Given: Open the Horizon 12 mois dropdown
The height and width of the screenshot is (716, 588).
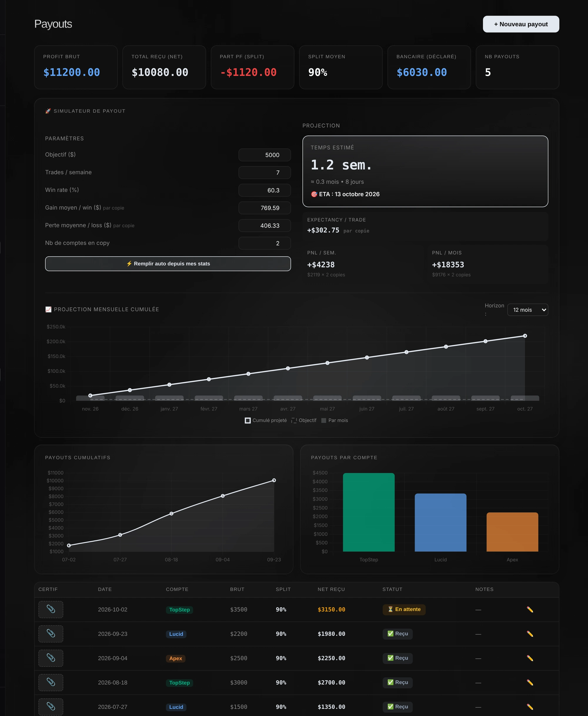Looking at the screenshot, I should pyautogui.click(x=527, y=310).
